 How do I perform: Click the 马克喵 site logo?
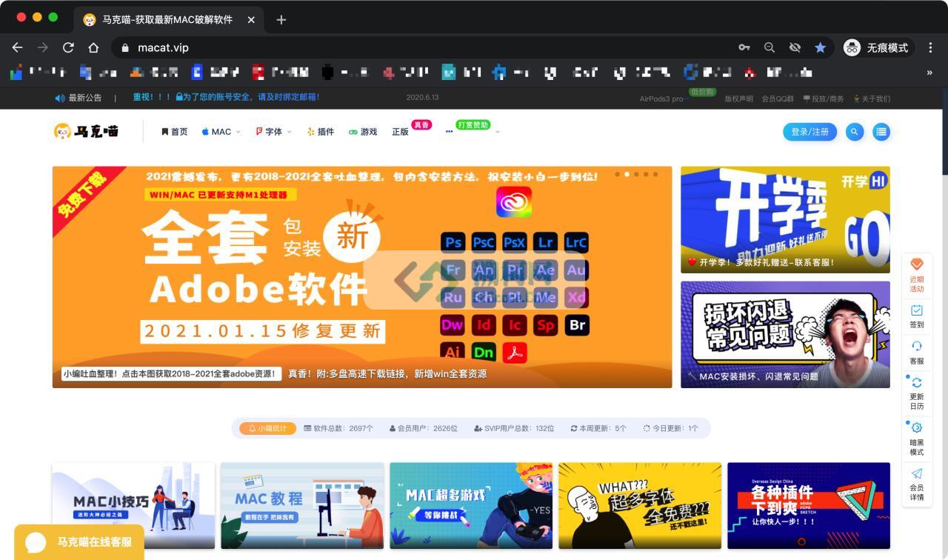click(86, 131)
